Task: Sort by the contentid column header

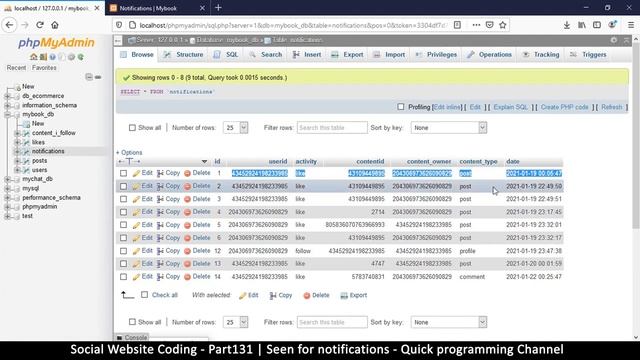Action: coord(370,162)
